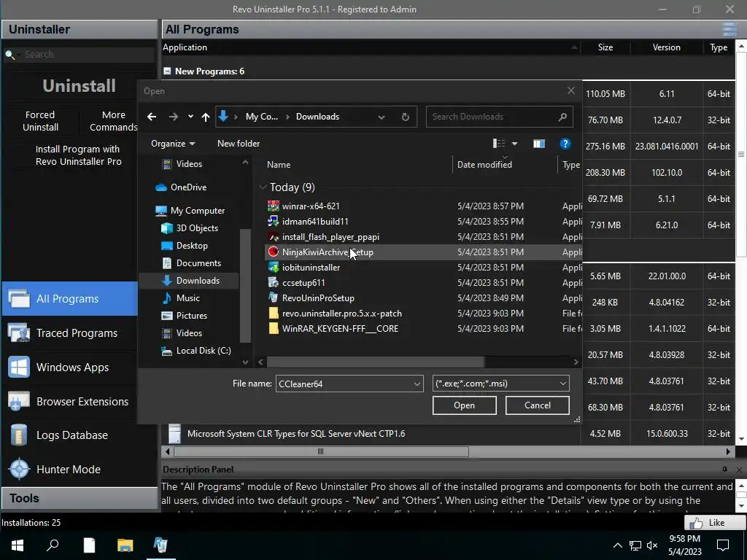
Task: Select the revo.uninstaller.pro.5.x.x-patch folder icon
Action: (274, 314)
